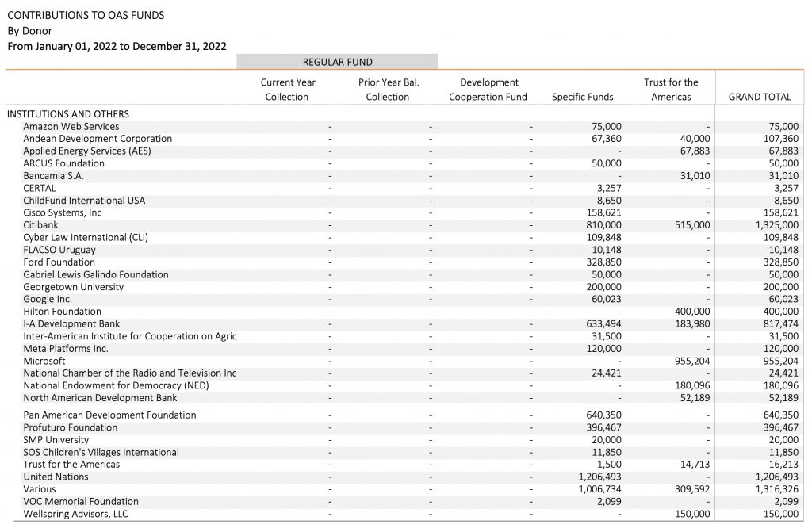
Task: Click the GRAND TOTAL column header
Action: point(760,97)
